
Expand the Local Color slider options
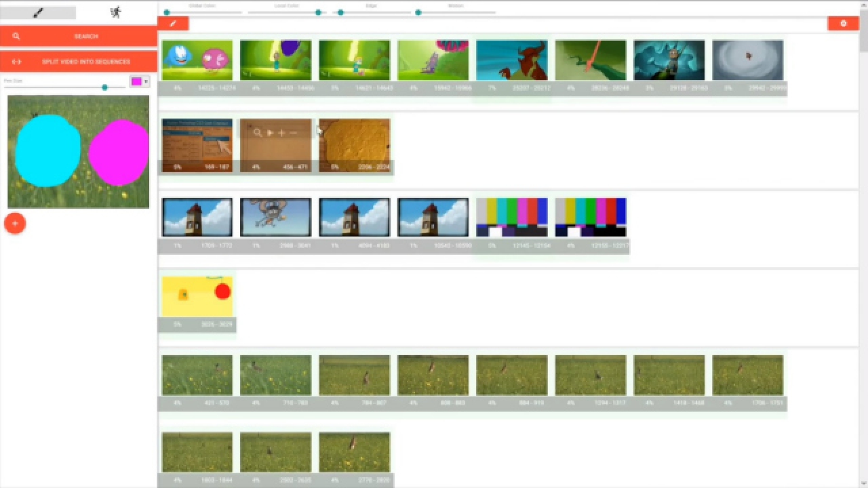click(319, 12)
